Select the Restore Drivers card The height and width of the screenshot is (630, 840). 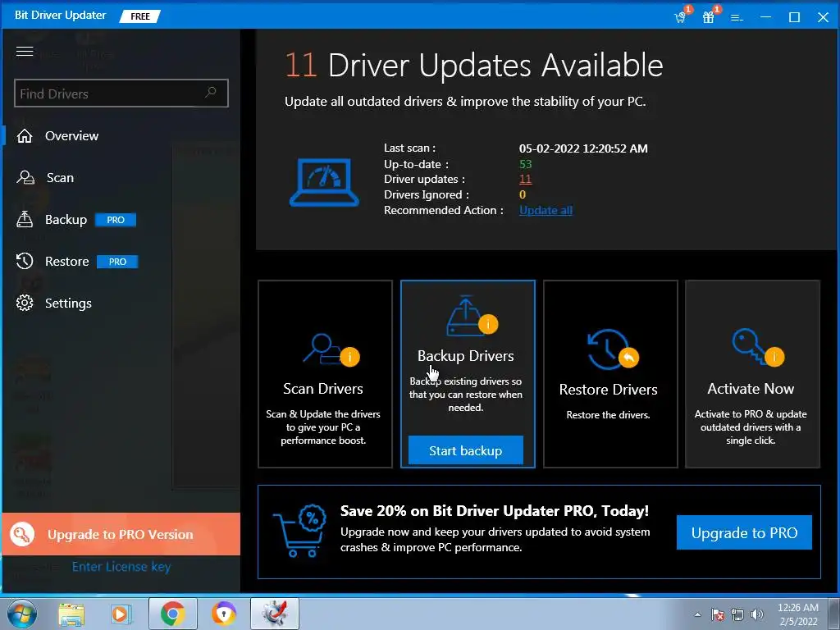tap(610, 374)
